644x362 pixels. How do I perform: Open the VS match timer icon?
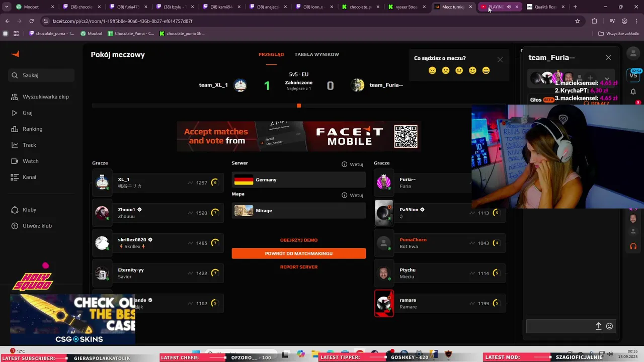pos(633,74)
